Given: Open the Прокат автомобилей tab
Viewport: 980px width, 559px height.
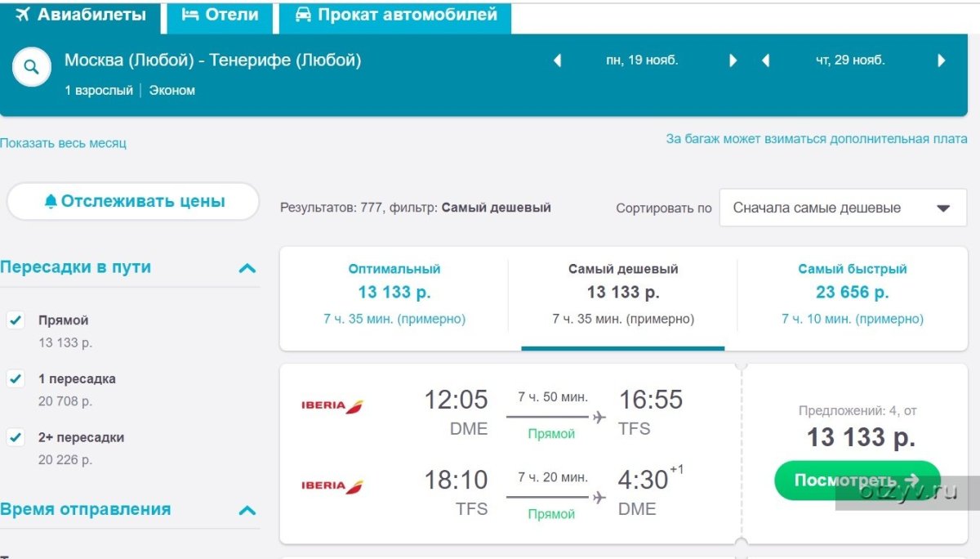Looking at the screenshot, I should (x=396, y=16).
